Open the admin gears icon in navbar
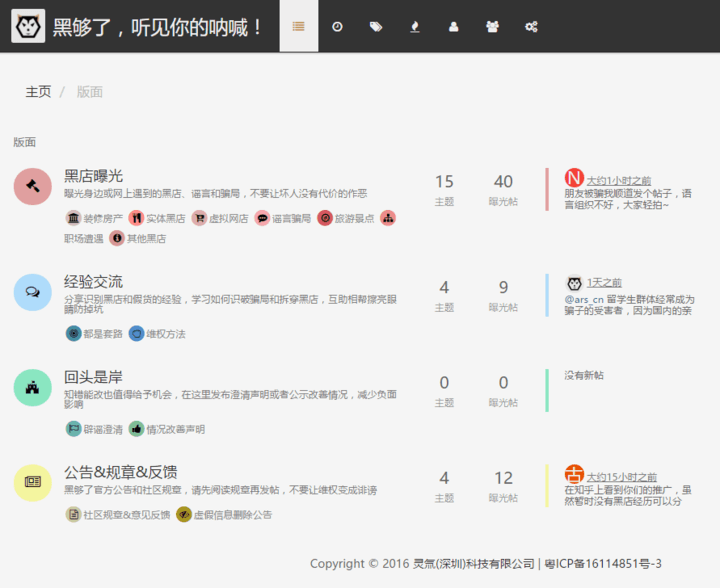The width and height of the screenshot is (720, 588). (531, 27)
